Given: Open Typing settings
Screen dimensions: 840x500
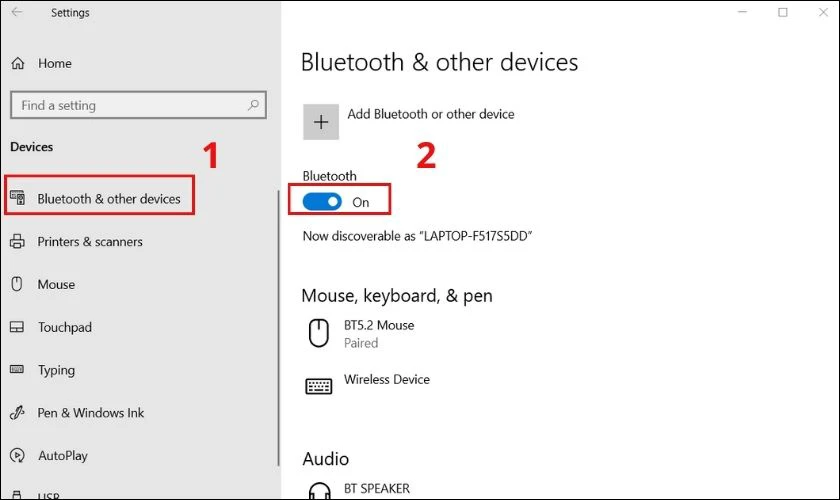Looking at the screenshot, I should [x=56, y=370].
